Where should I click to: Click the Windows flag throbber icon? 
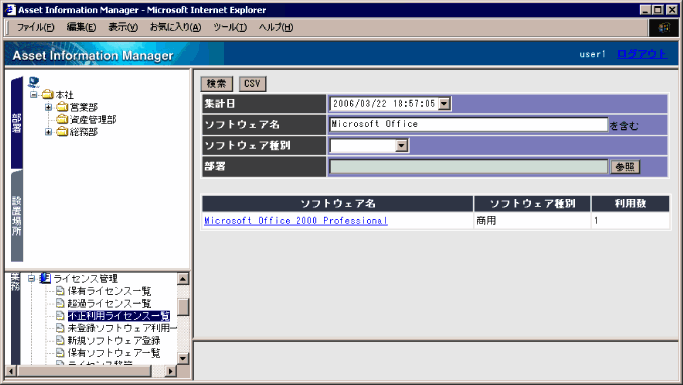[663, 28]
